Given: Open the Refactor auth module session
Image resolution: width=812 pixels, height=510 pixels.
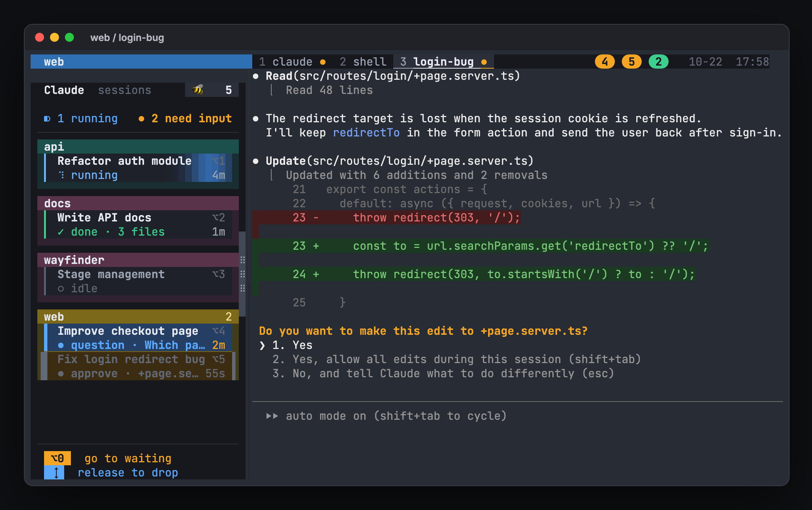Looking at the screenshot, I should pyautogui.click(x=138, y=168).
